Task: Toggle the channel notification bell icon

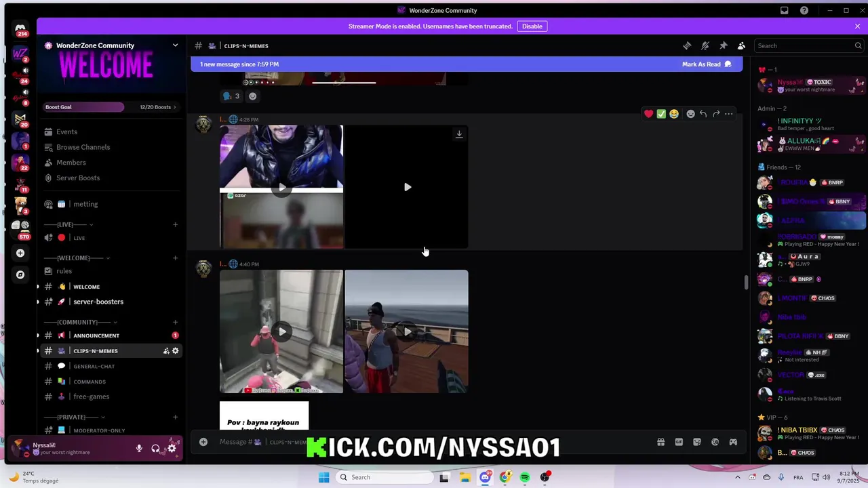Action: [x=705, y=45]
